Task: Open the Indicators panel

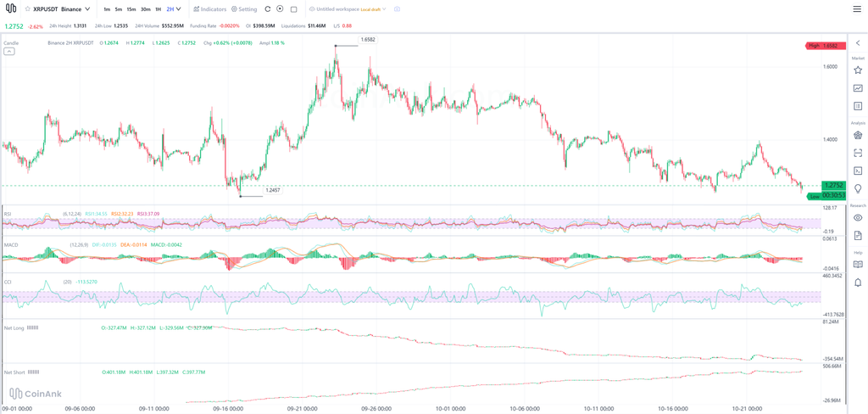Action: (210, 8)
